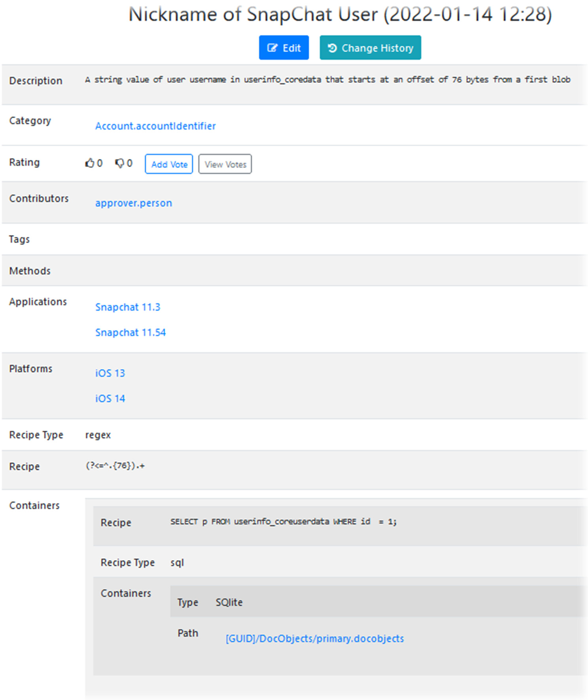Follow the iOS 13 platform link
The image size is (588, 700).
coord(110,373)
